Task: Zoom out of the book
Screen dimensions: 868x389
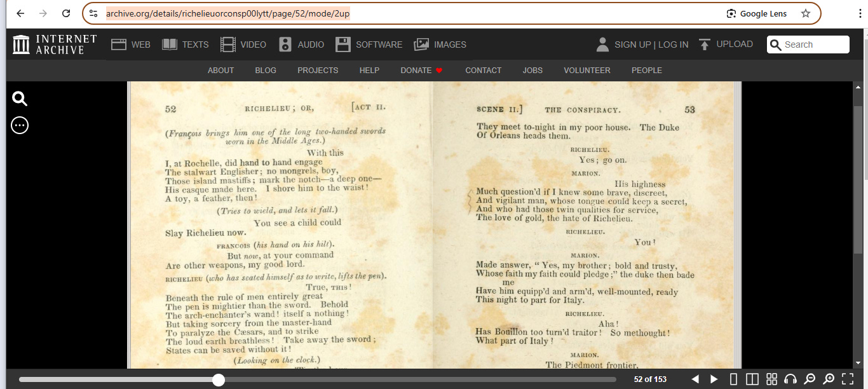Action: (810, 379)
